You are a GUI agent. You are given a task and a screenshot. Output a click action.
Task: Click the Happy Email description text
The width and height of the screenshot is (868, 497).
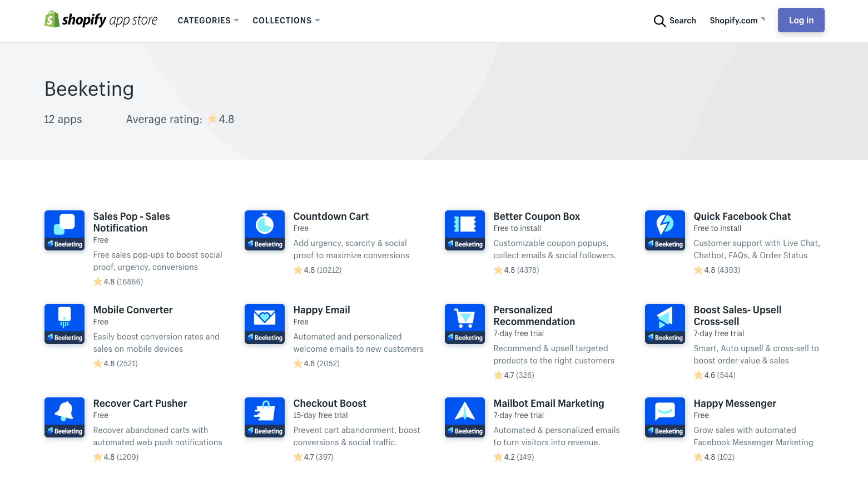coord(359,343)
